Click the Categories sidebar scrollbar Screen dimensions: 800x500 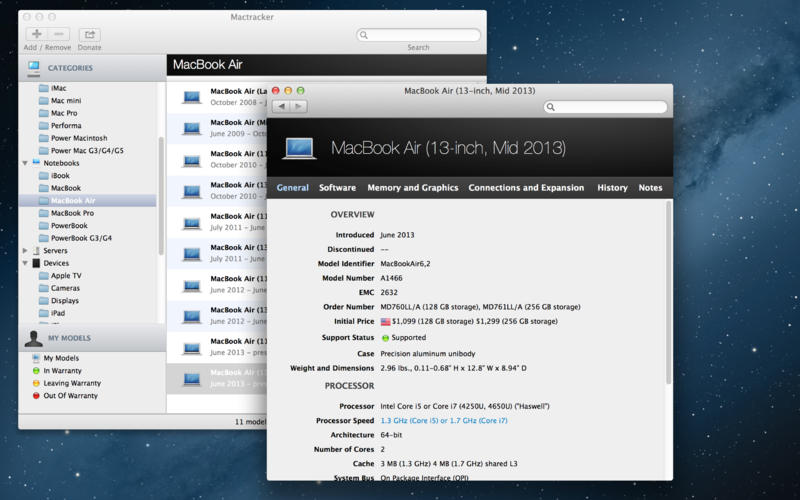pyautogui.click(x=161, y=196)
